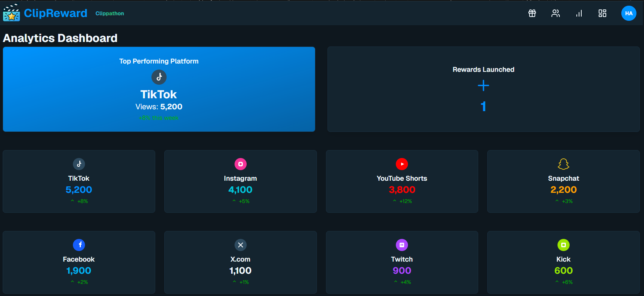644x296 pixels.
Task: Click the up arrow beside +4% Twitch
Action: tap(395, 282)
